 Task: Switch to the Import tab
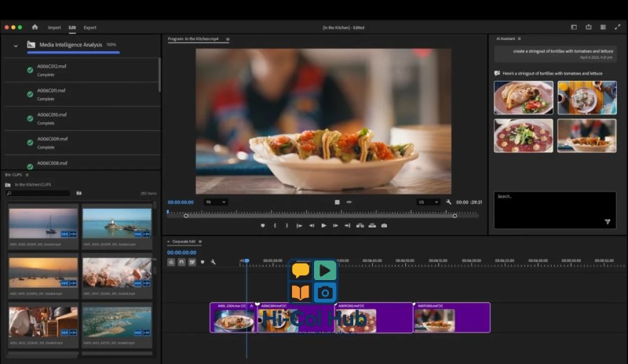click(54, 27)
